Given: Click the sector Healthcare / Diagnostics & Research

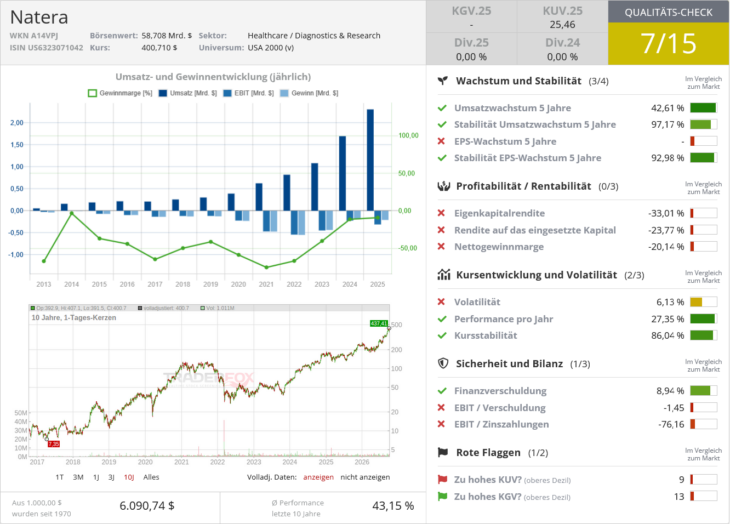Looking at the screenshot, I should point(314,35).
